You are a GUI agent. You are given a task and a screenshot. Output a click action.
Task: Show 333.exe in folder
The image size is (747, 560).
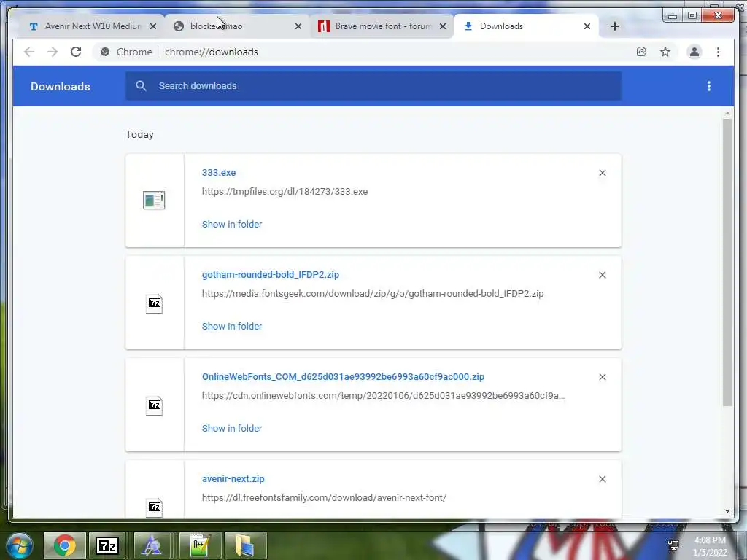[x=232, y=225]
